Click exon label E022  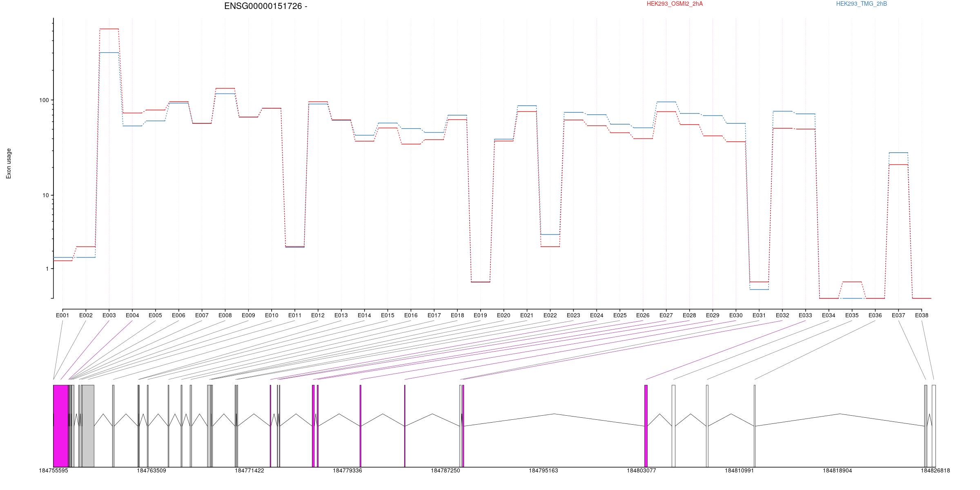(550, 315)
